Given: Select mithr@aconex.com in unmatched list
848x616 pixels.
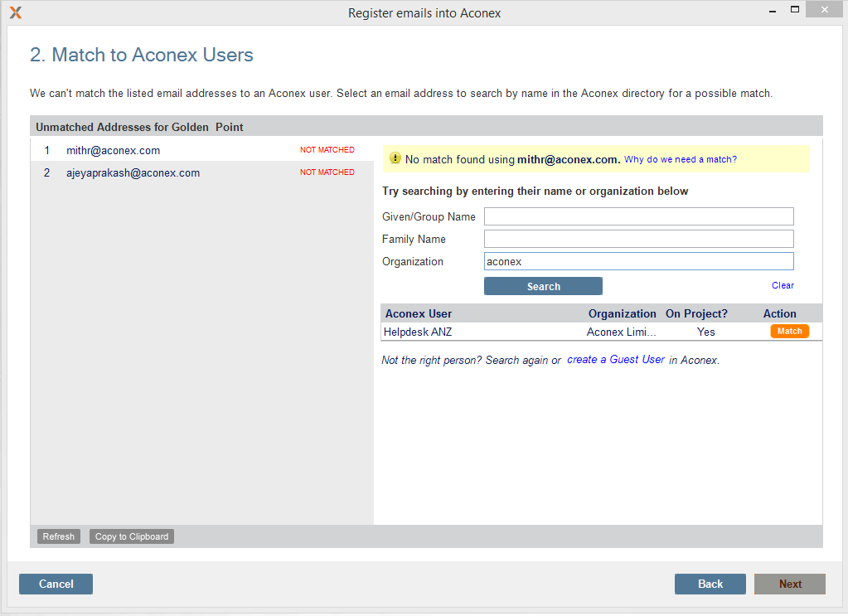Looking at the screenshot, I should [113, 150].
